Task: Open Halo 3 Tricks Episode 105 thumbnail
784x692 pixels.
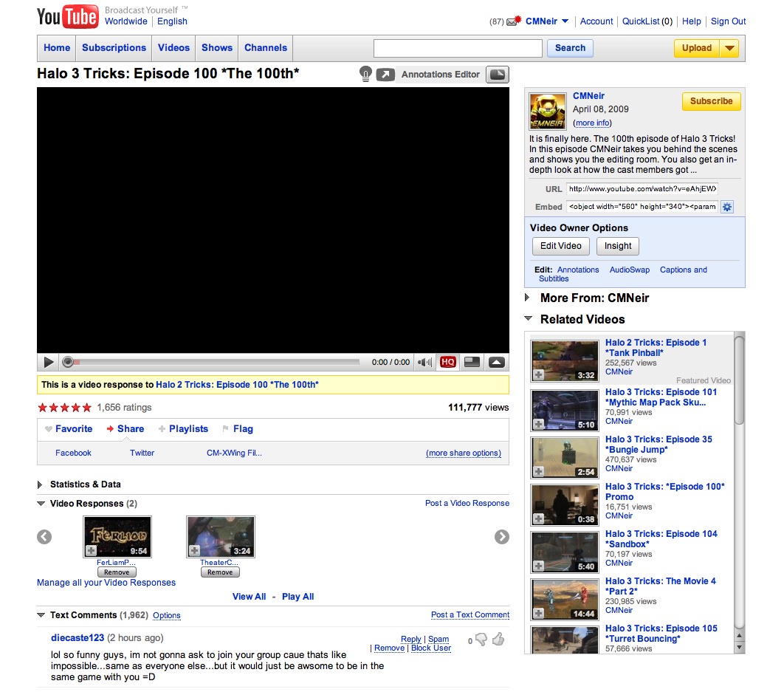Action: [565, 640]
